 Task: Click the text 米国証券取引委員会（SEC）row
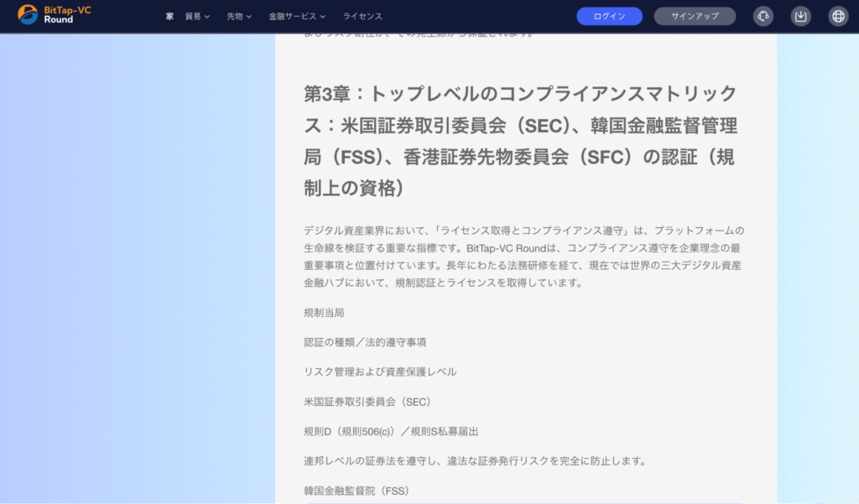pos(369,402)
